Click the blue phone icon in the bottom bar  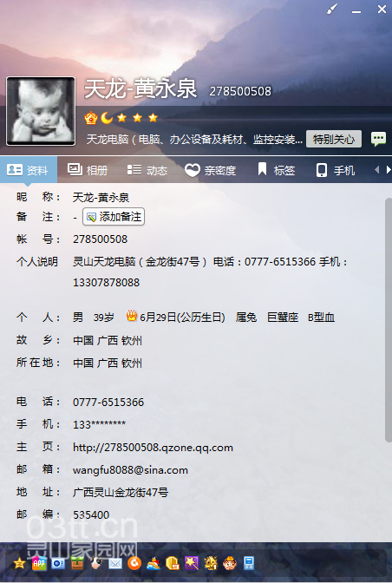(x=249, y=563)
